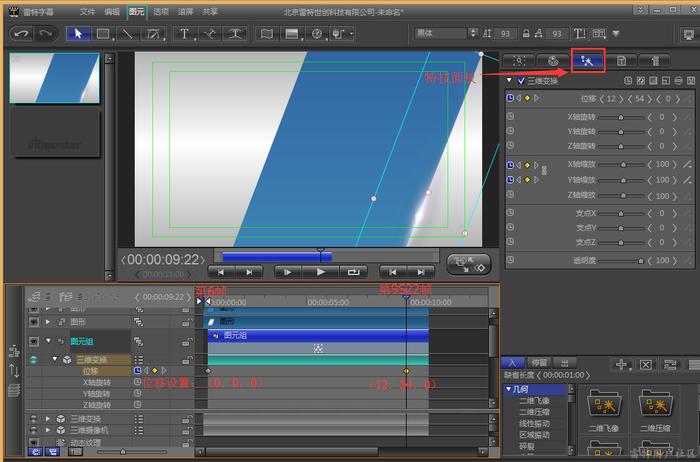
Task: Click the redo arrow button
Action: (46, 34)
